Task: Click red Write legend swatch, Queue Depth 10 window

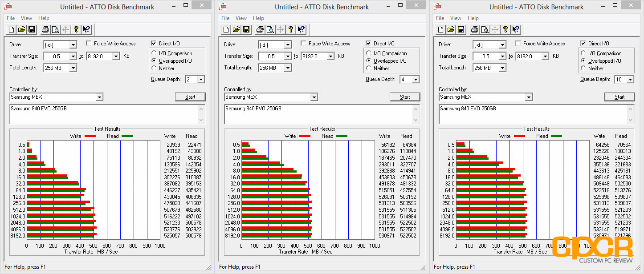Action: pos(519,136)
